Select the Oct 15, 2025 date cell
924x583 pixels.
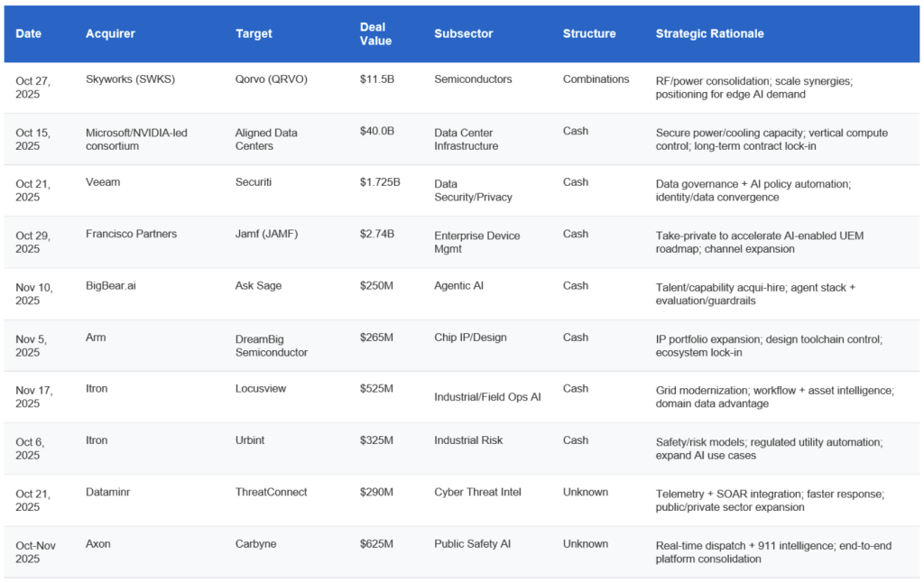(33, 139)
